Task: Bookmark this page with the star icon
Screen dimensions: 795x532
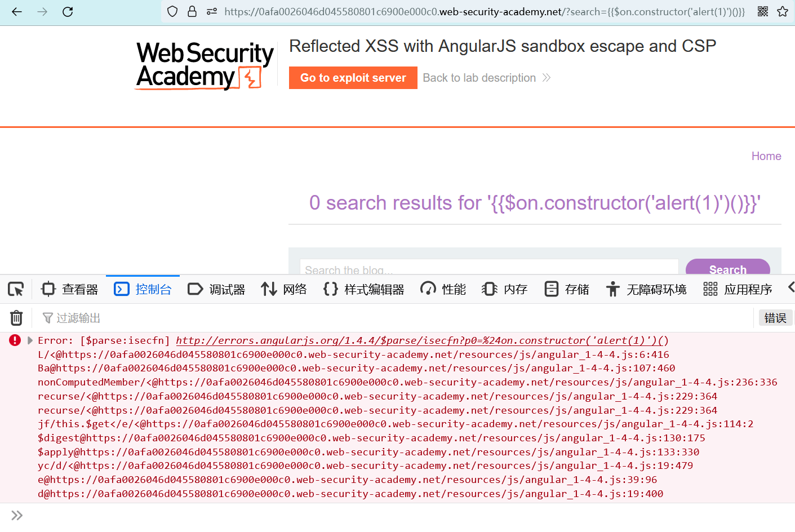Action: (783, 12)
